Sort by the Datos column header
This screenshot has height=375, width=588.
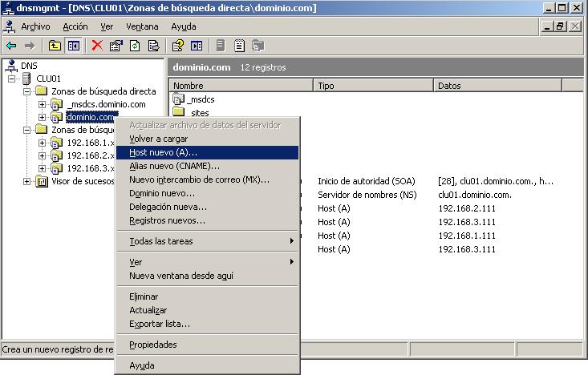pos(497,86)
